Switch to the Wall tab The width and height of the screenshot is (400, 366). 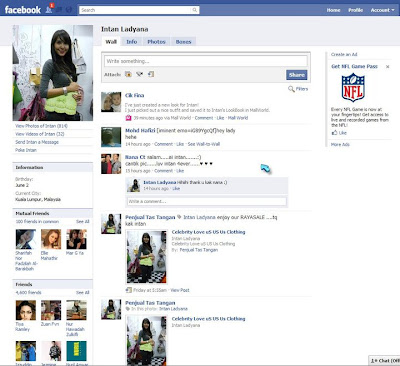pos(111,42)
